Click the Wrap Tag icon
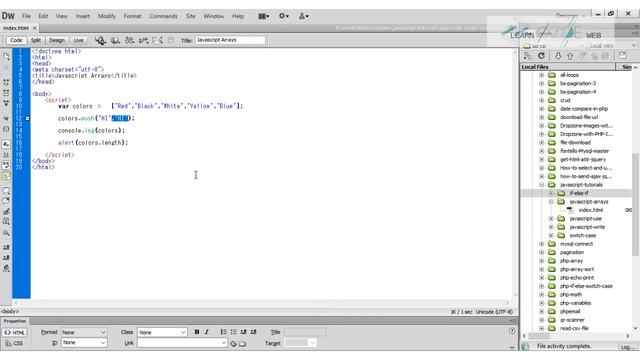Viewport: 640px width, 360px height. [x=6, y=211]
